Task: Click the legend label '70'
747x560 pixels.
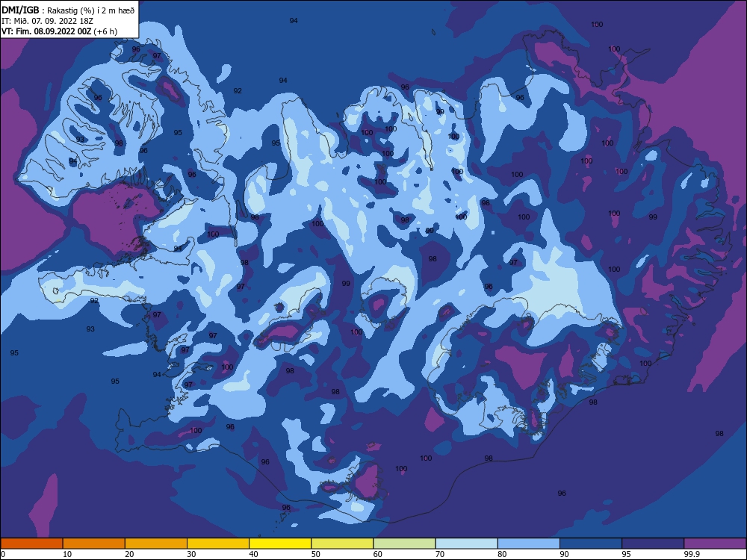Action: (x=440, y=554)
